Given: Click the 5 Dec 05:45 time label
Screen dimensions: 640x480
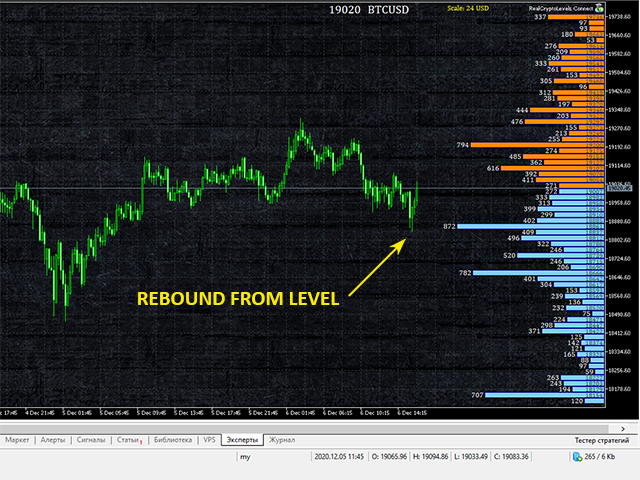Looking at the screenshot, I should click(114, 413).
